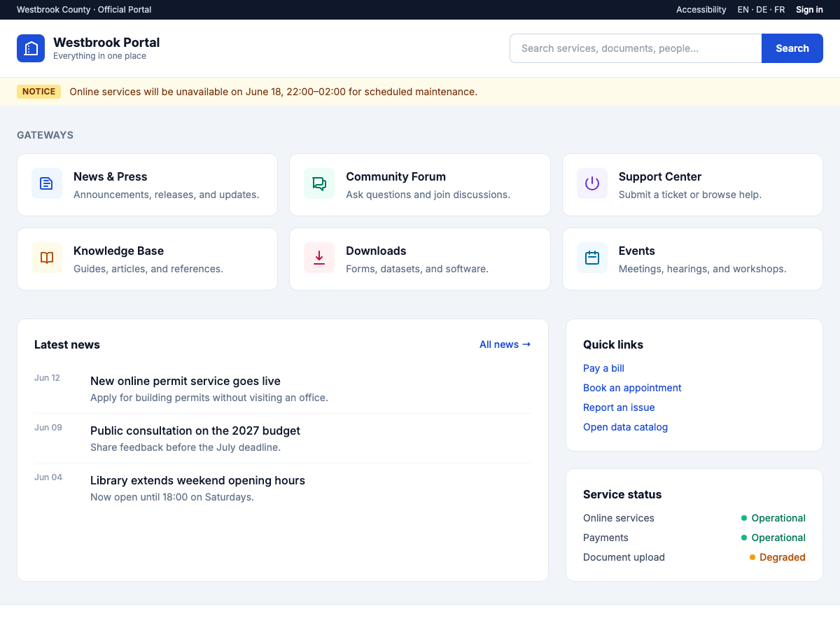Image resolution: width=840 pixels, height=630 pixels.
Task: Click 'Guides, articles, and references.' description
Action: click(148, 269)
